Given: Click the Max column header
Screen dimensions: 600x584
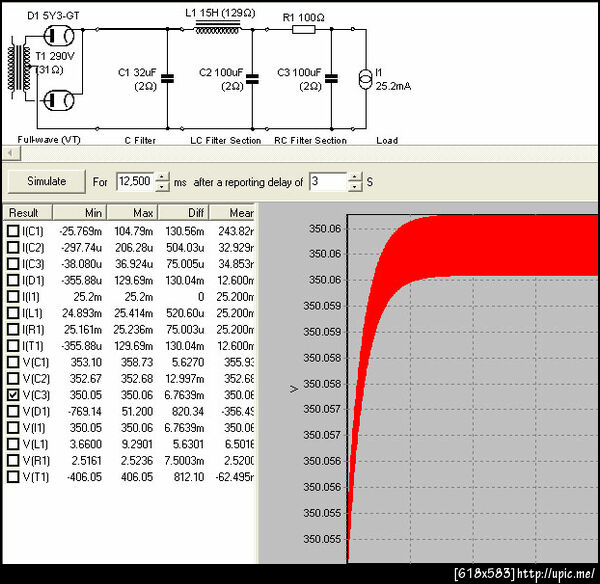Looking at the screenshot, I should pyautogui.click(x=132, y=212).
